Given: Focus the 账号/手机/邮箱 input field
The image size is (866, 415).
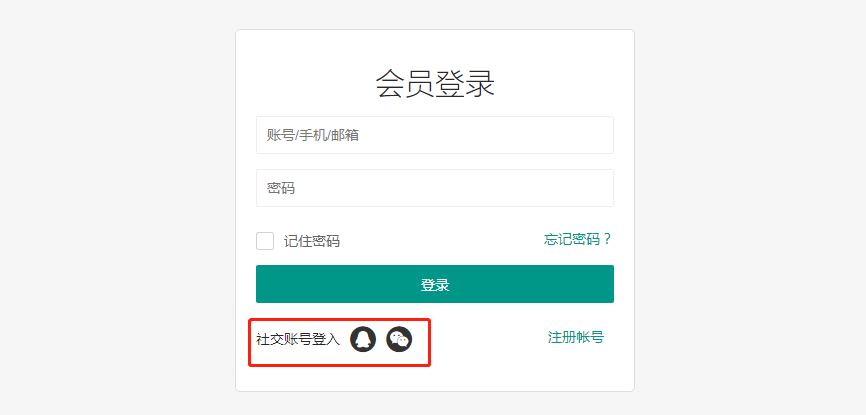Looking at the screenshot, I should [x=434, y=135].
